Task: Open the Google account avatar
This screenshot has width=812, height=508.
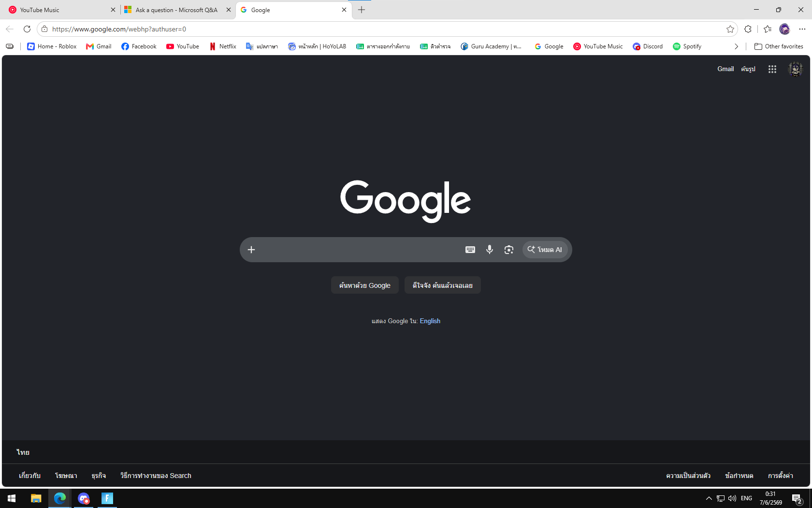Action: click(795, 69)
